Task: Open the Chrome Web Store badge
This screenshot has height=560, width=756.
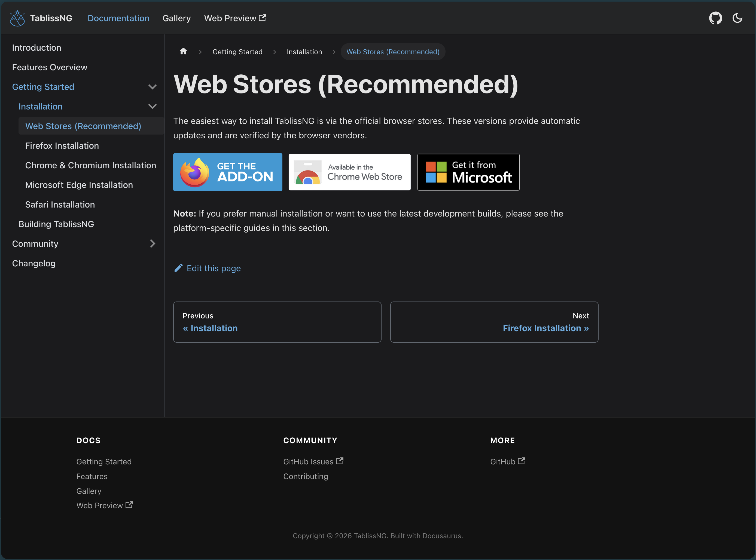Action: (349, 172)
